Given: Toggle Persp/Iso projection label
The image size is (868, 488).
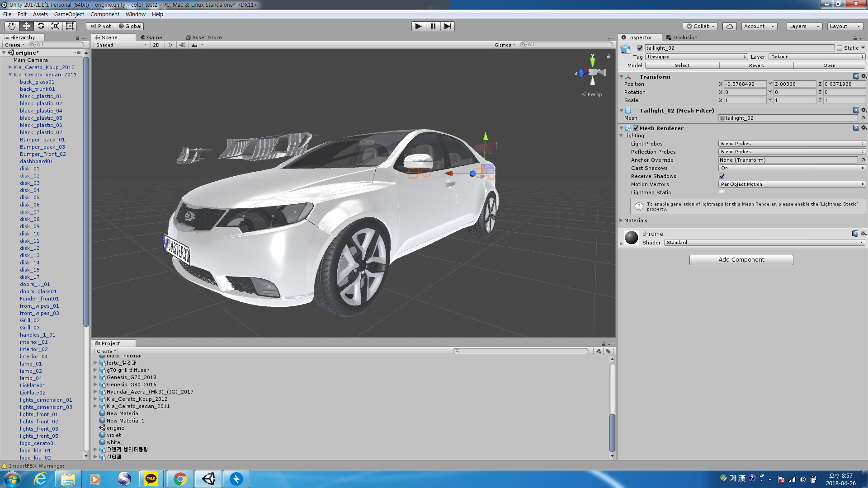Looking at the screenshot, I should pyautogui.click(x=592, y=94).
